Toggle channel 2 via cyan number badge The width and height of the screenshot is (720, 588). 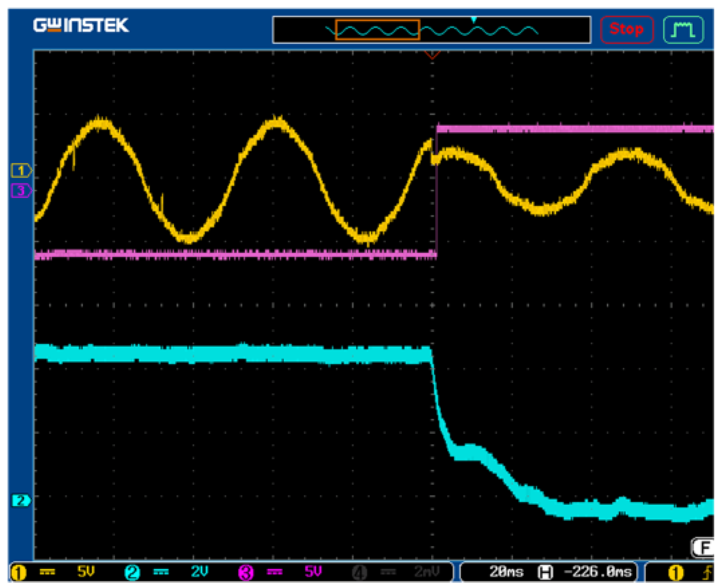[132, 573]
